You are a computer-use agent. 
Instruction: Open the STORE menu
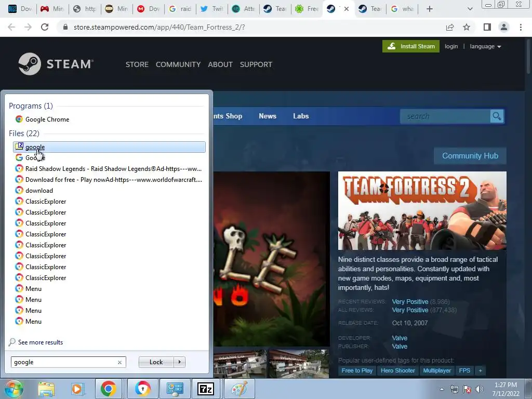click(137, 64)
